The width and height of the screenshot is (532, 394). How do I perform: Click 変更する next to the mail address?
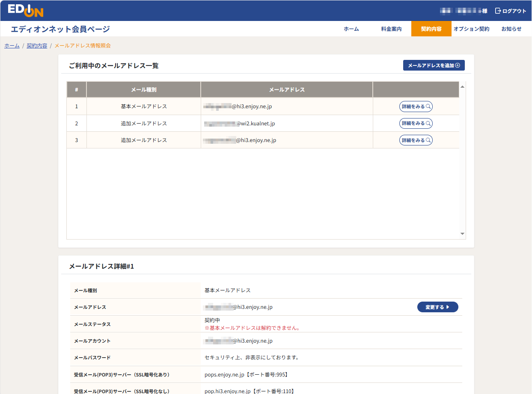pyautogui.click(x=437, y=307)
